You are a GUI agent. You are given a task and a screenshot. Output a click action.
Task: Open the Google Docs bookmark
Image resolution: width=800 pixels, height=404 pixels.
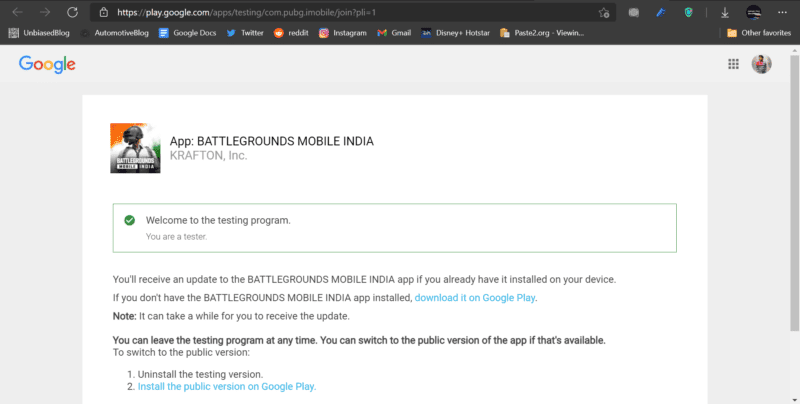[x=187, y=33]
